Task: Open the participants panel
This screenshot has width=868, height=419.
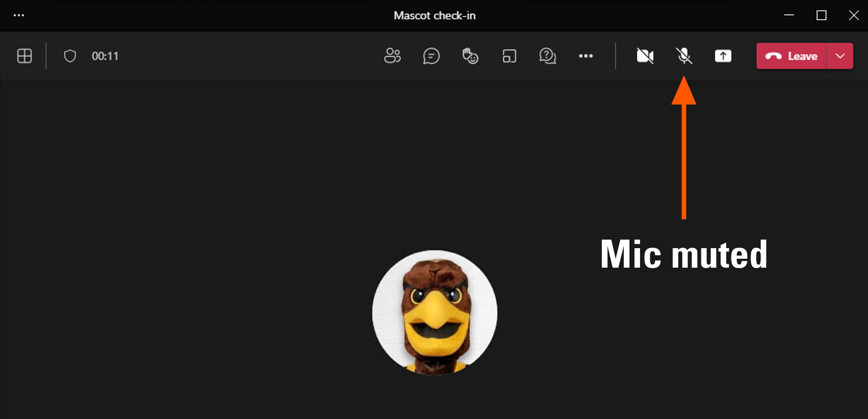Action: click(x=392, y=56)
